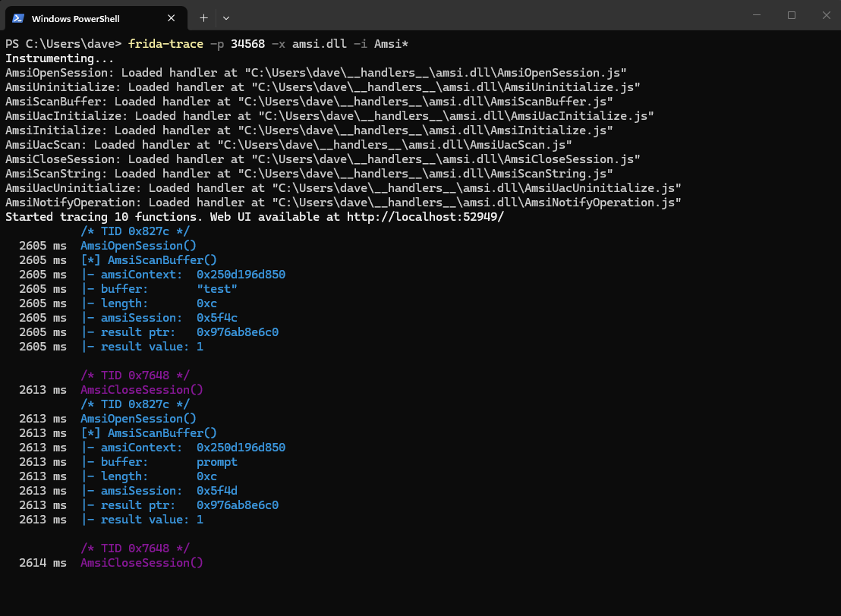
Task: Open the new-tab profile dropdown arrow
Action: pyautogui.click(x=225, y=18)
